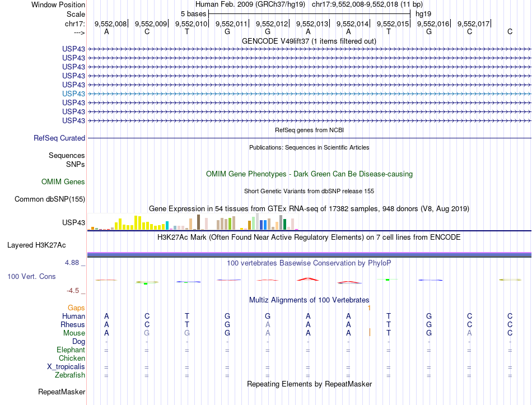
Task: Click the -4.5 PhyloP lower scale value
Action: click(73, 291)
